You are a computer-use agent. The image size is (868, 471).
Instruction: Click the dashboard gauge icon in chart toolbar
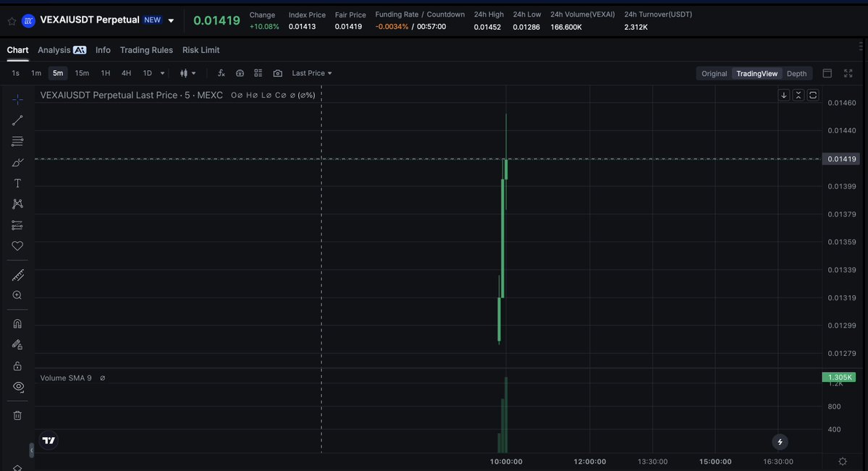[240, 73]
